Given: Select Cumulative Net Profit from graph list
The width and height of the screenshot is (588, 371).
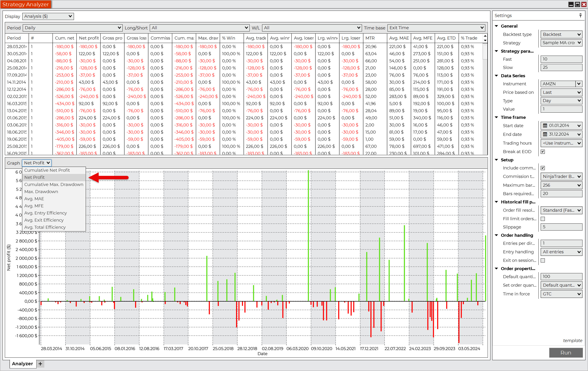Looking at the screenshot, I should point(47,170).
